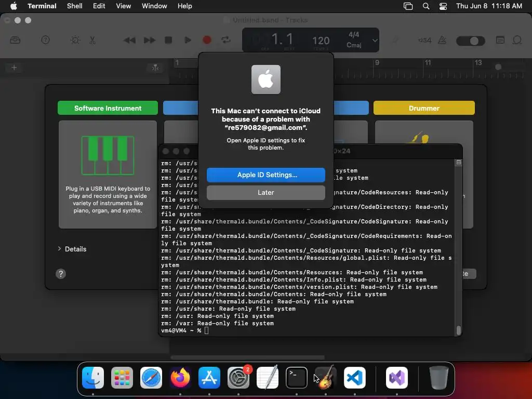Open the Trash from the Dock

(438, 377)
